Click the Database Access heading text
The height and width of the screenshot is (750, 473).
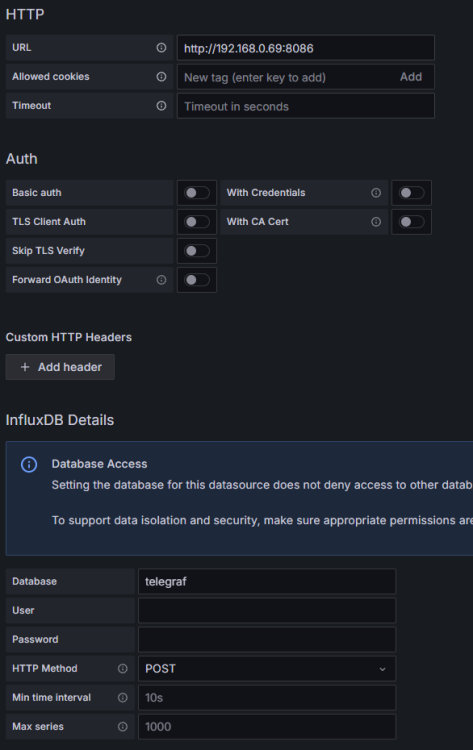point(99,464)
